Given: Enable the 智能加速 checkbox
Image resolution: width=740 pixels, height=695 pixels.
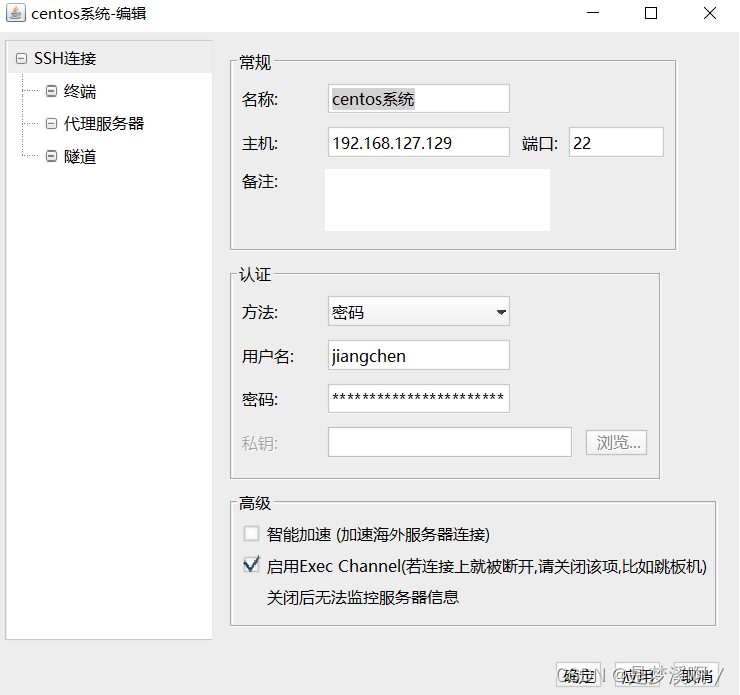Looking at the screenshot, I should 251,534.
